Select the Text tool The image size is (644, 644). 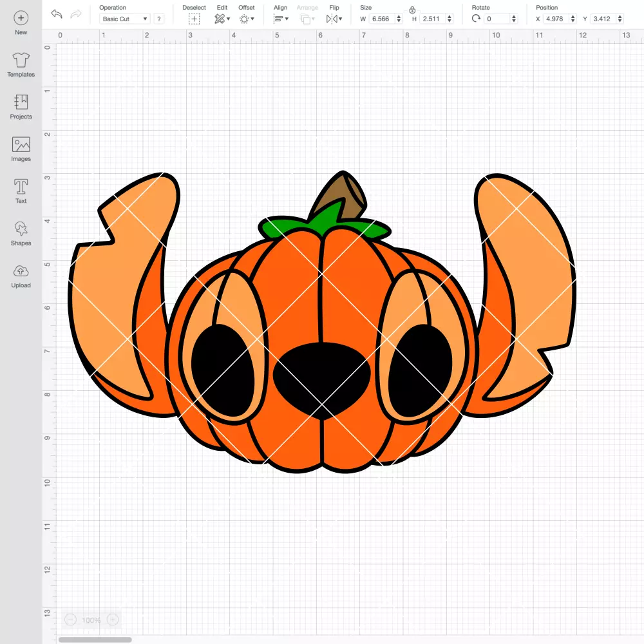click(21, 191)
